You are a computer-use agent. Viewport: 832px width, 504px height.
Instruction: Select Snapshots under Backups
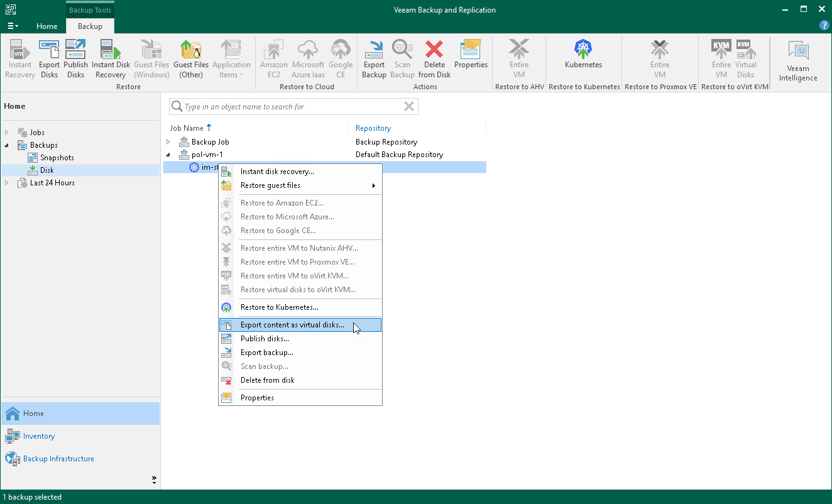pos(57,158)
